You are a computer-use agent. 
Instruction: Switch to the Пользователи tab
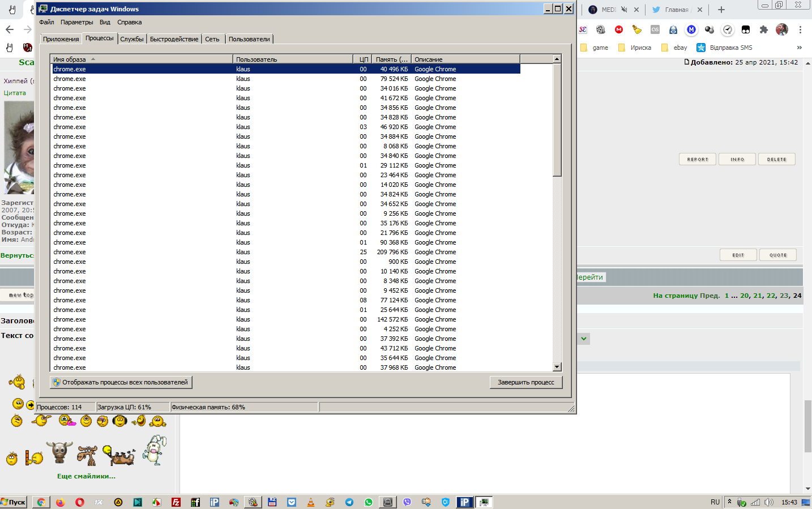click(249, 39)
